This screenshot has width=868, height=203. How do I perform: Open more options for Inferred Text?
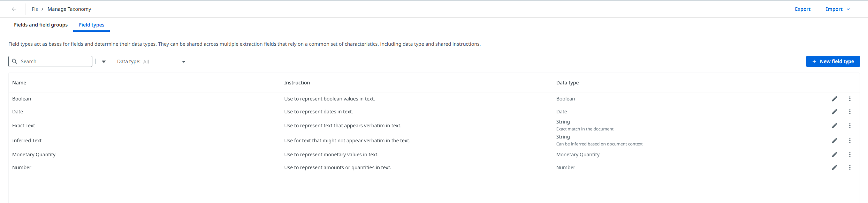tap(850, 141)
